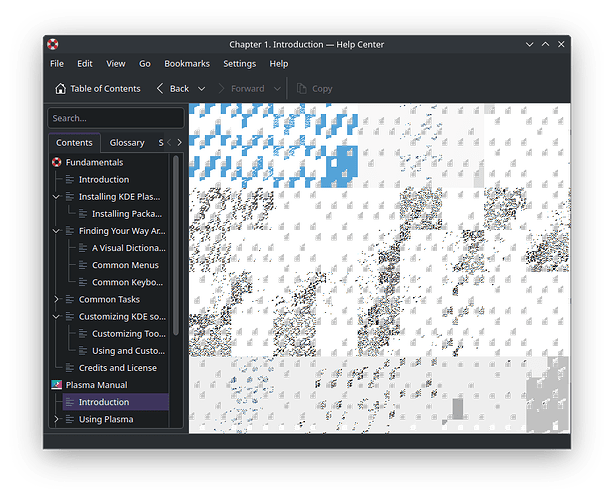Viewport: 613px width, 500px height.
Task: Open the Edit menu
Action: tap(85, 64)
